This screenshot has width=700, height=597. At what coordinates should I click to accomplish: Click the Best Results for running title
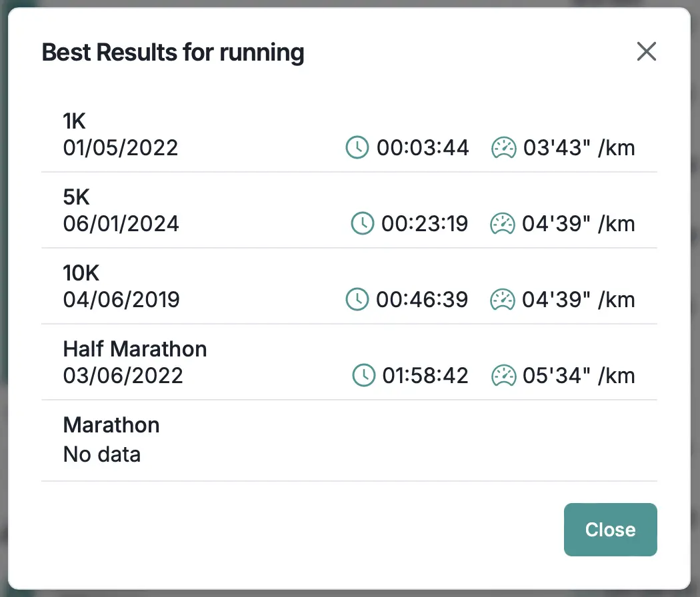pyautogui.click(x=173, y=52)
